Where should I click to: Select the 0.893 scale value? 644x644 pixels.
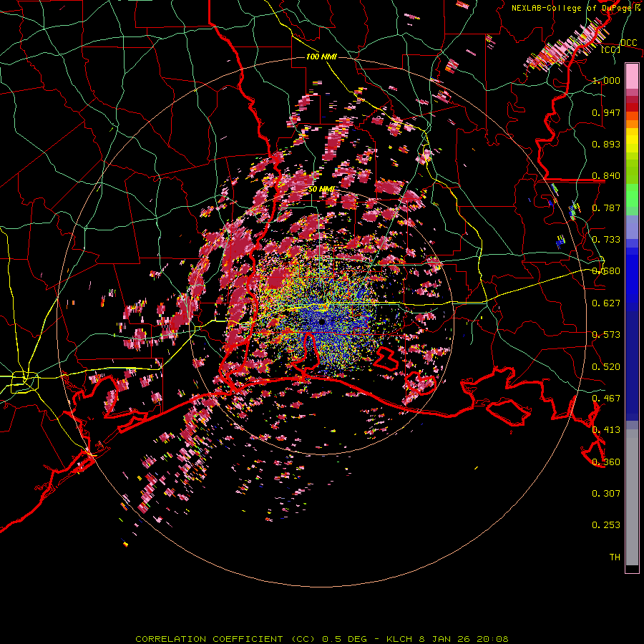click(x=606, y=144)
